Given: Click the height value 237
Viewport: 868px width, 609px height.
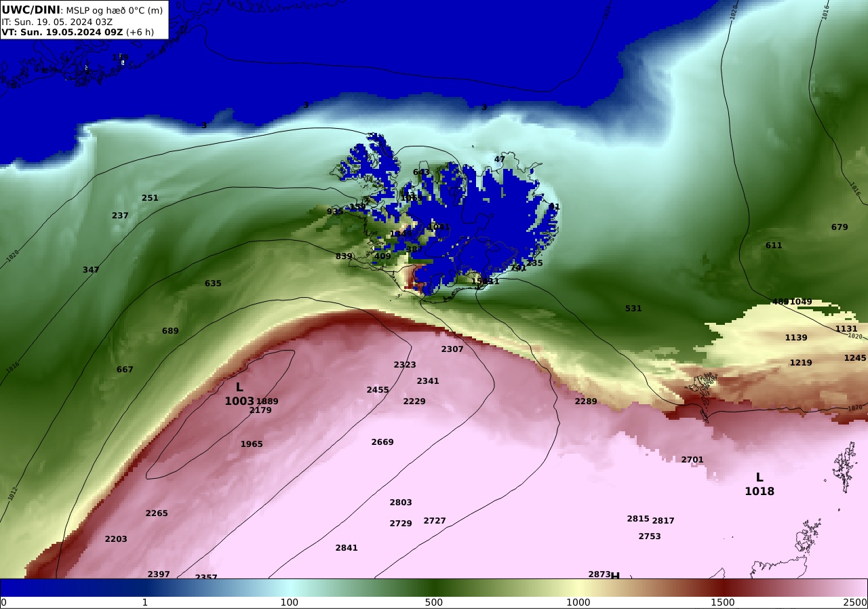Looking at the screenshot, I should pyautogui.click(x=120, y=216).
